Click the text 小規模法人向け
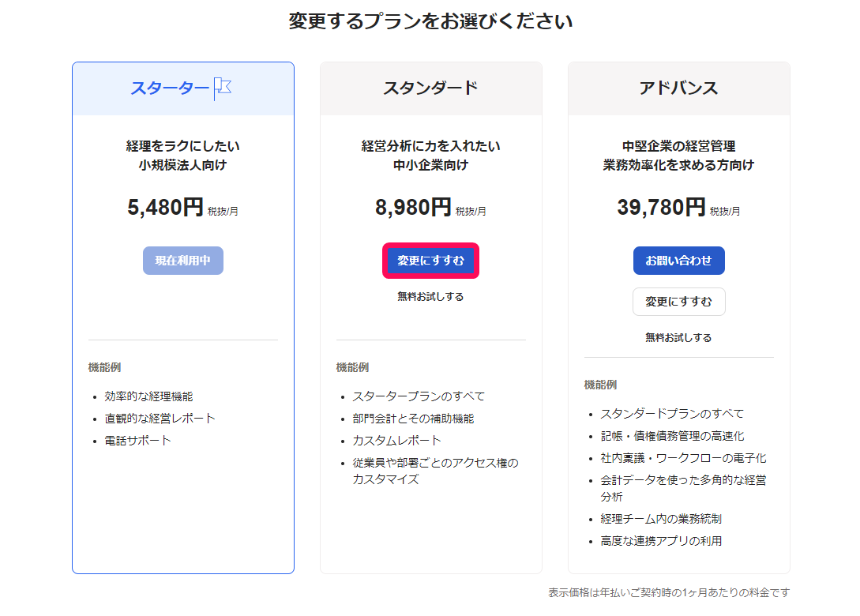The width and height of the screenshot is (860, 616). pos(182,164)
